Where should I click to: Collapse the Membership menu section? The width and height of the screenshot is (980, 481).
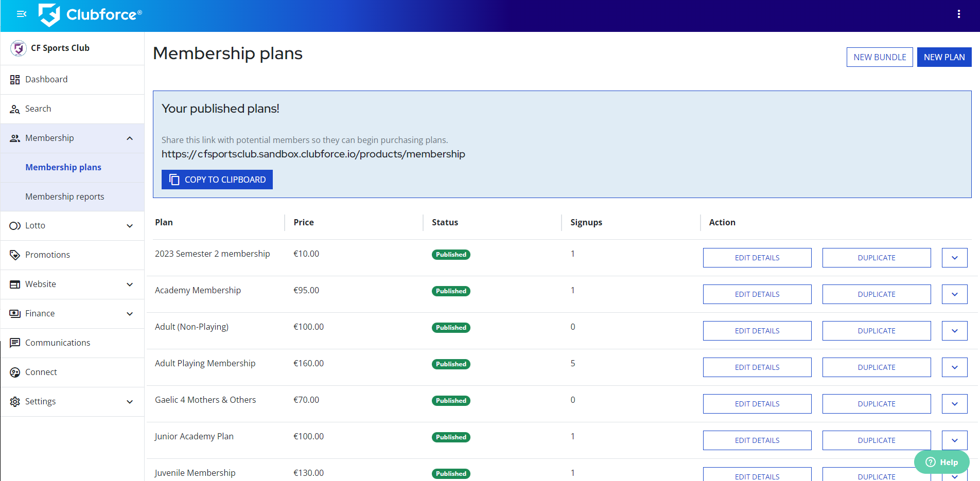coord(130,138)
